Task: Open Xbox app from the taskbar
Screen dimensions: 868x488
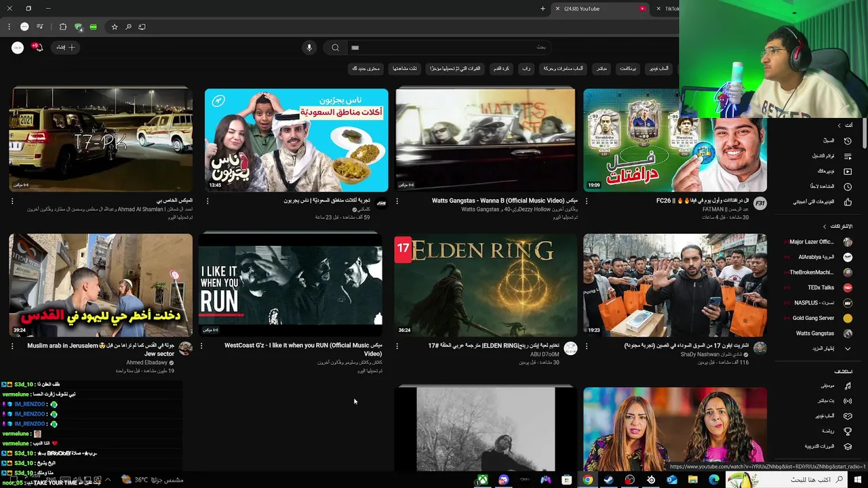Action: pyautogui.click(x=482, y=480)
